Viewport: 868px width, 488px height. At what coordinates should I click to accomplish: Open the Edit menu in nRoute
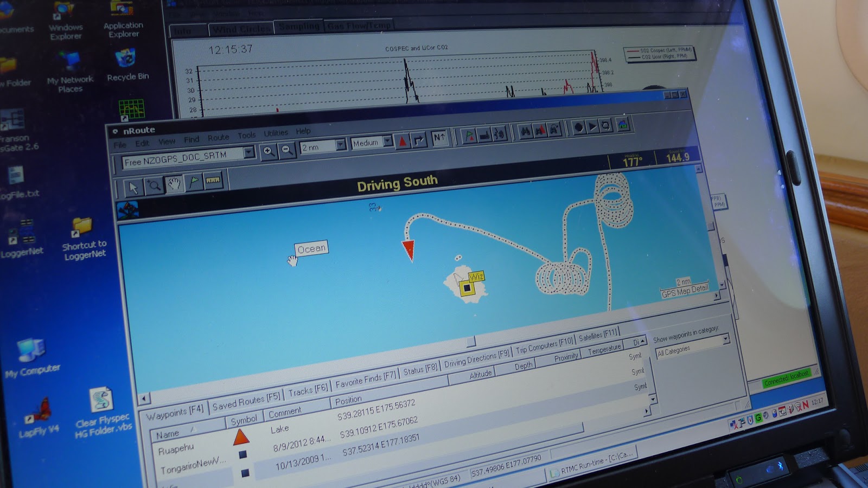click(142, 143)
